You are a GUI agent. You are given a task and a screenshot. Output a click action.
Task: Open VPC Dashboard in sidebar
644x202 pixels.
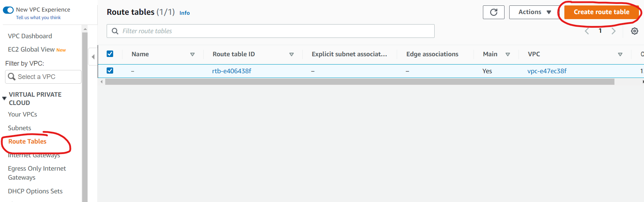click(x=30, y=36)
